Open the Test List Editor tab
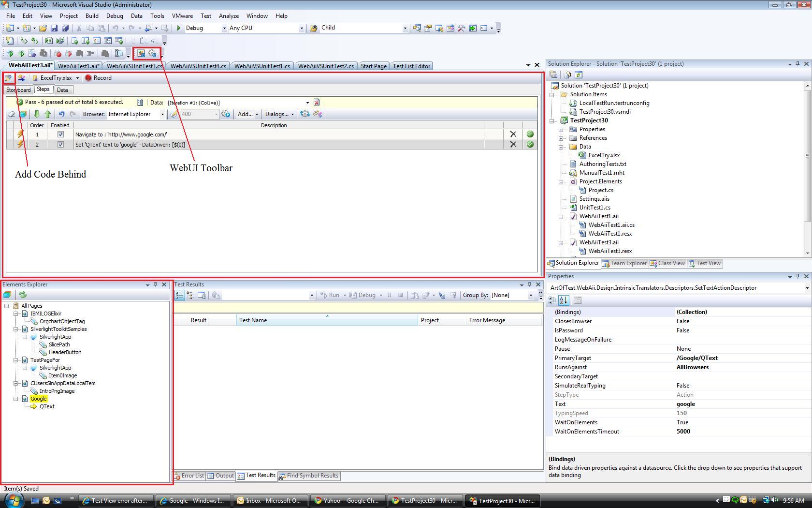The image size is (812, 508). pos(411,66)
